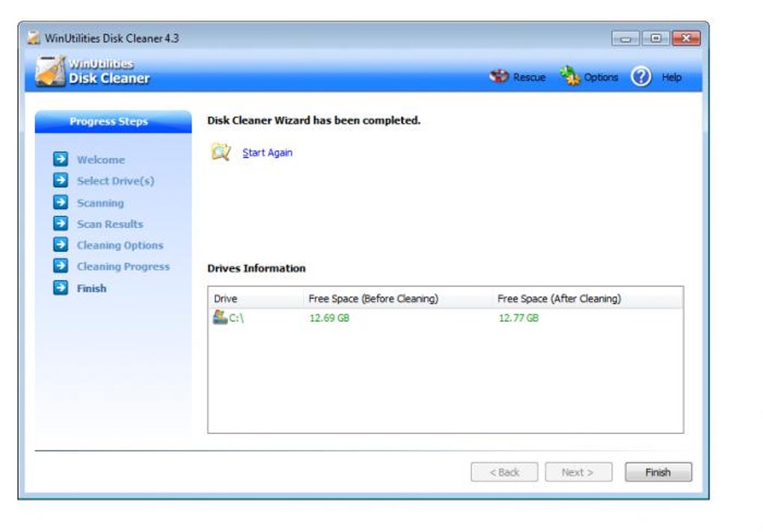Viewport: 763px width, 532px height.
Task: Click the Cleaning Options step arrow icon
Action: click(61, 245)
